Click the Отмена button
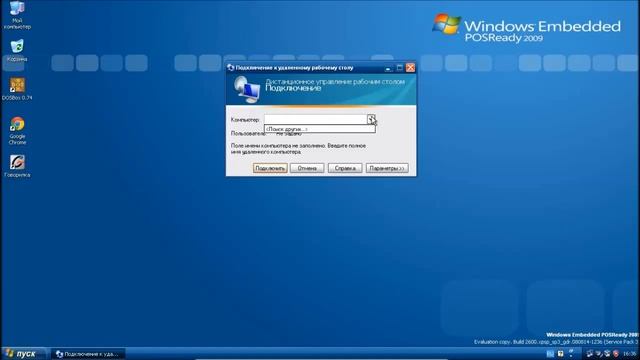This screenshot has width=640, height=360. [x=307, y=168]
